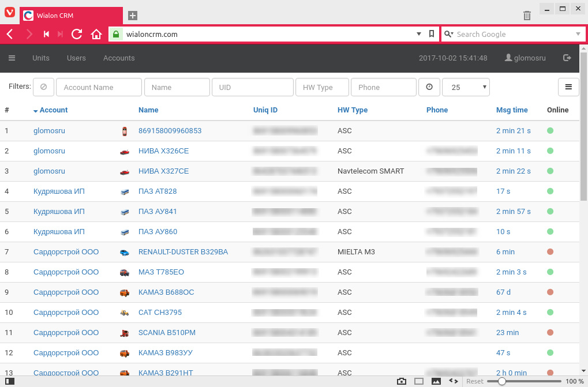Adjust the page zoom slider
The height and width of the screenshot is (387, 588).
(x=502, y=381)
